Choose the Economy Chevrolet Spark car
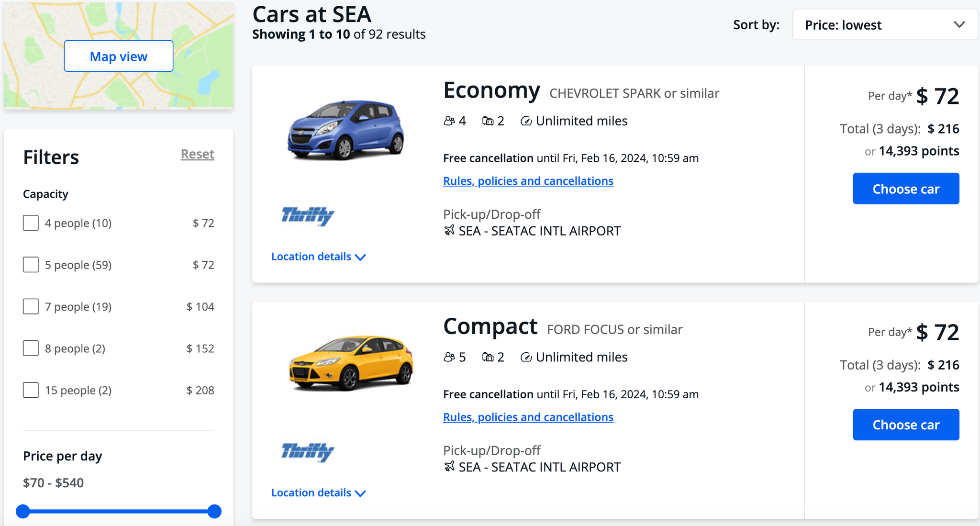The height and width of the screenshot is (526, 980). coord(906,189)
